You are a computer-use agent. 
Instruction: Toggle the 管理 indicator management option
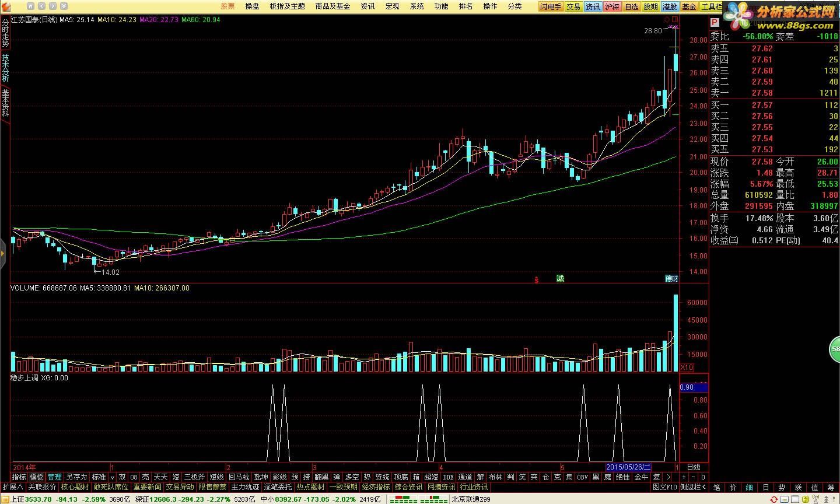pos(54,477)
